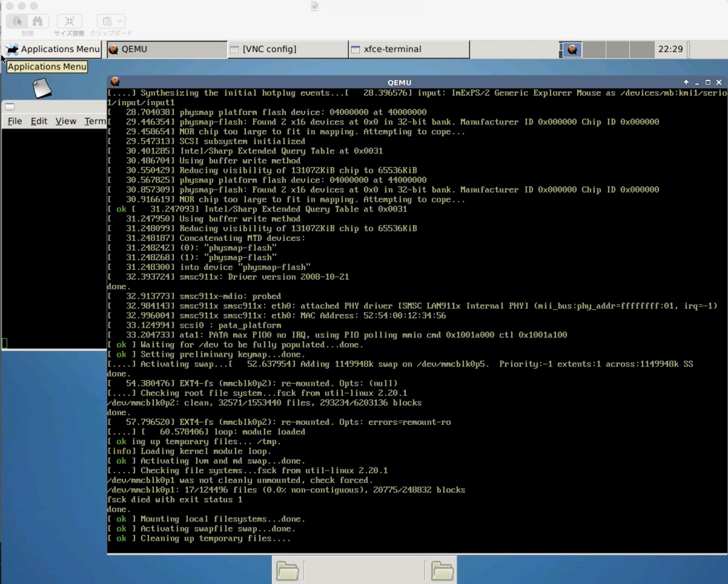Click the 'smsc911x: Driver version 2008-10-21' line
Viewport: 728px width, 584px height.
(228, 277)
